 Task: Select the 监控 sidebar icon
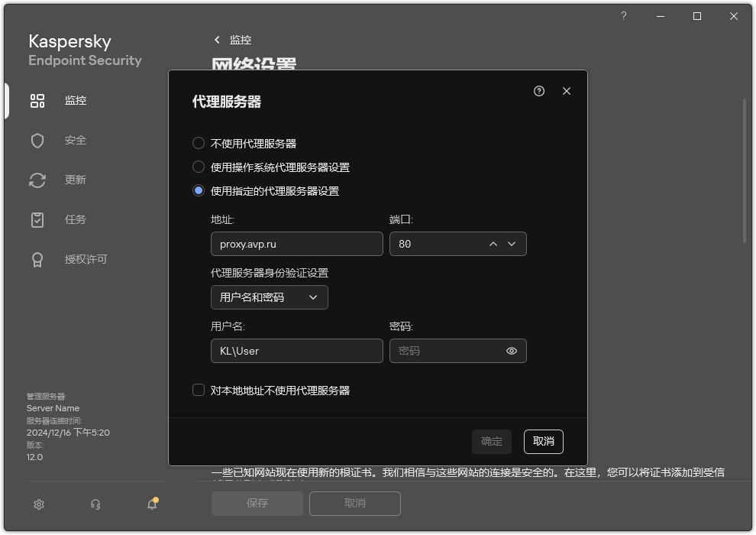[x=37, y=100]
